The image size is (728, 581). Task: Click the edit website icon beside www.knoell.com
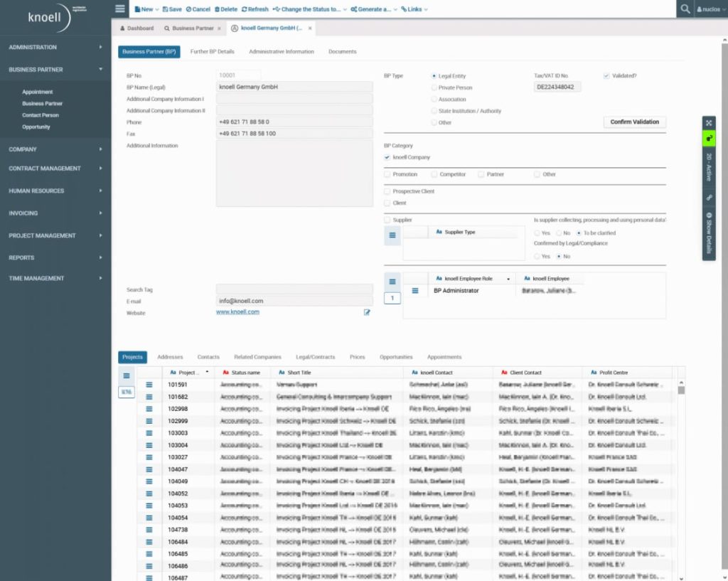pos(367,313)
